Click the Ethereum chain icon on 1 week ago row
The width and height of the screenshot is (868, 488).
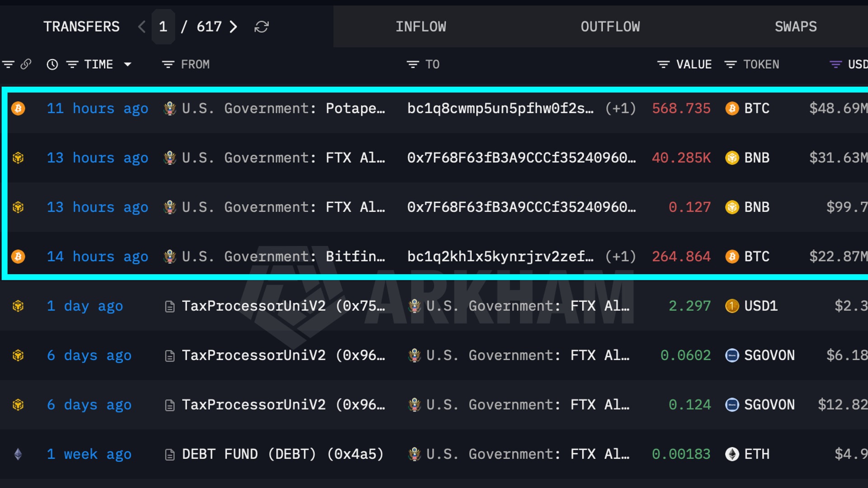tap(18, 454)
